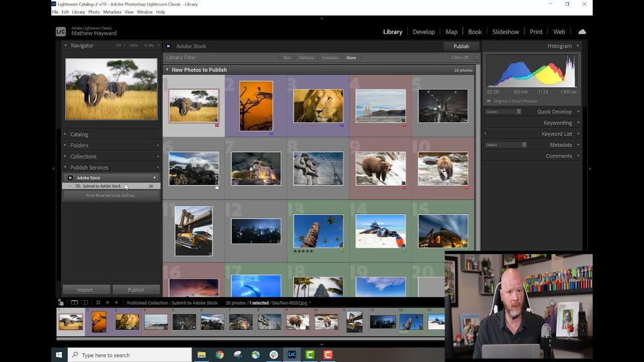Collapse the Publish Services panel

[65, 167]
